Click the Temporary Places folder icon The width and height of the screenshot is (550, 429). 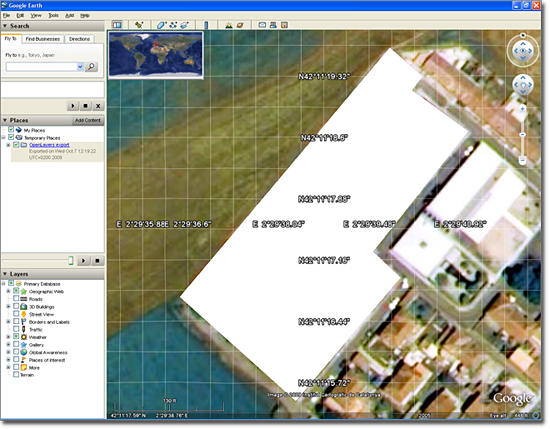[19, 138]
